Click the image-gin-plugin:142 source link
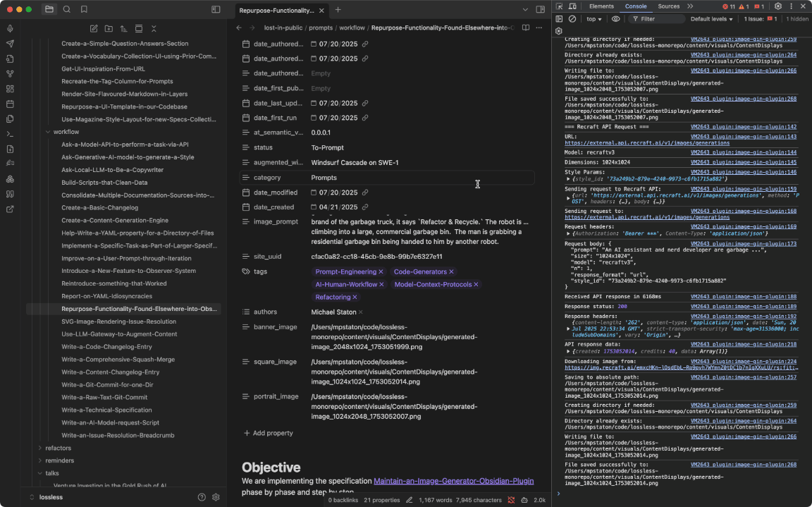Image resolution: width=812 pixels, height=507 pixels. tap(743, 127)
